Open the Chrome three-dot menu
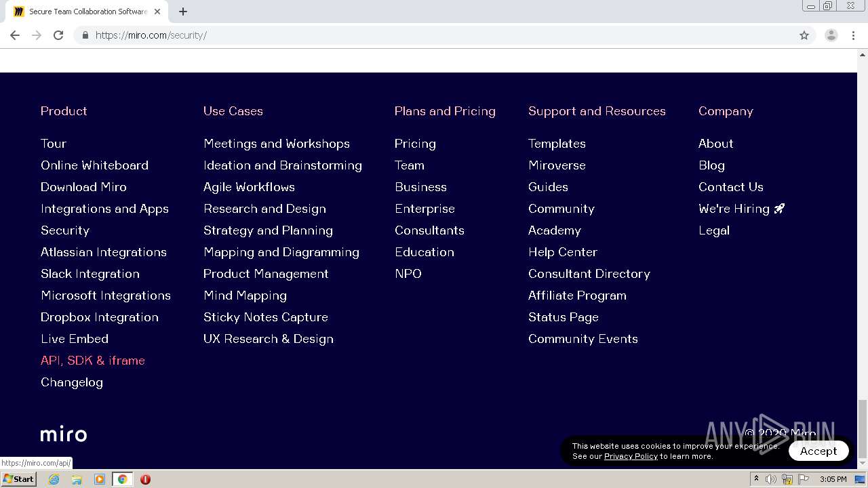868x488 pixels. pos(854,35)
